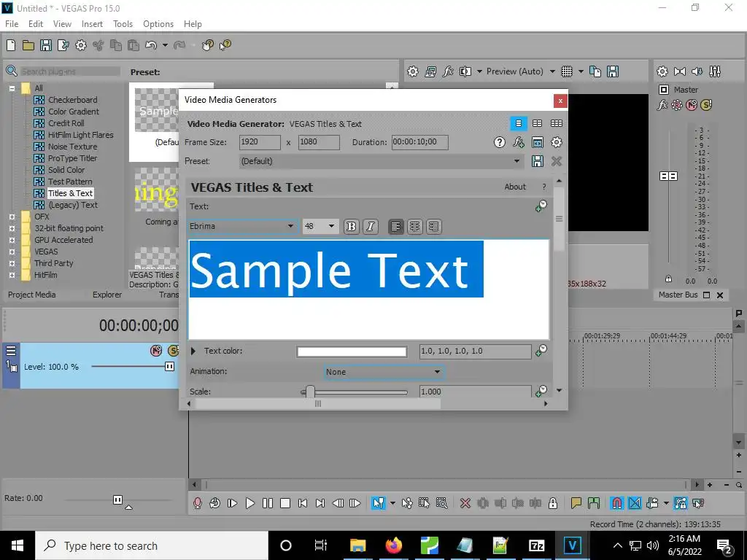Create a new project with New icon

11,45
